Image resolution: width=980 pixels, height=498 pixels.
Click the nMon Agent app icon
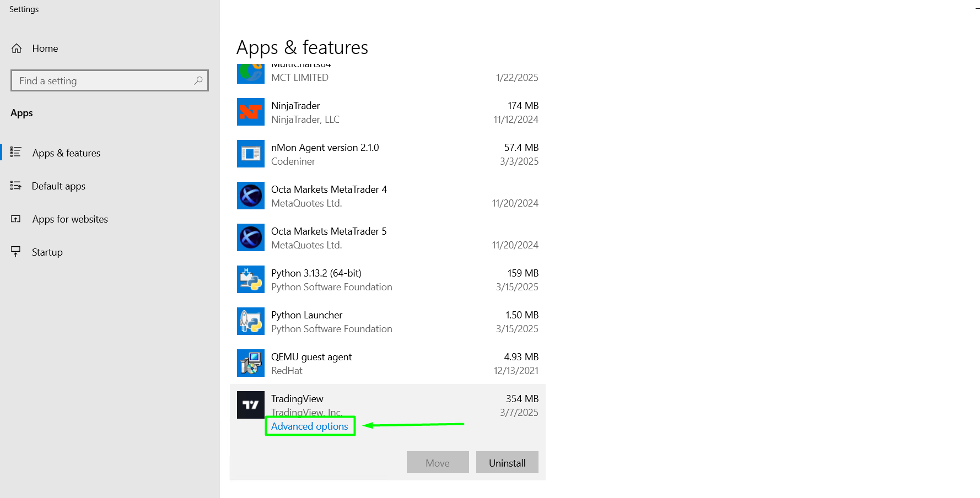click(251, 154)
